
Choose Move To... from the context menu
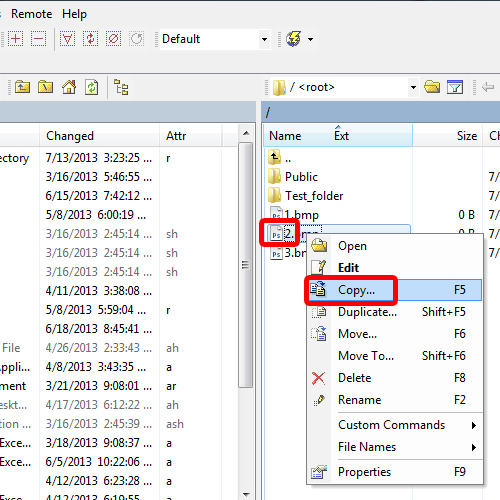point(395,356)
